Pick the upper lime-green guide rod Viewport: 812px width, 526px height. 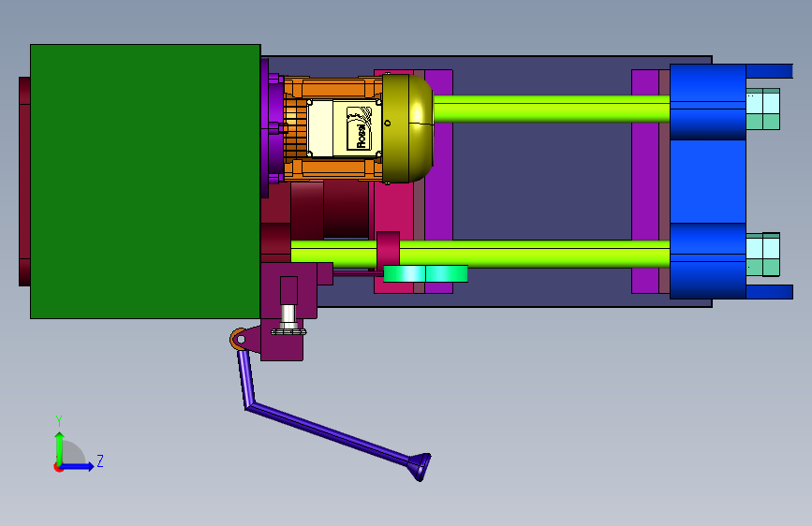point(552,109)
